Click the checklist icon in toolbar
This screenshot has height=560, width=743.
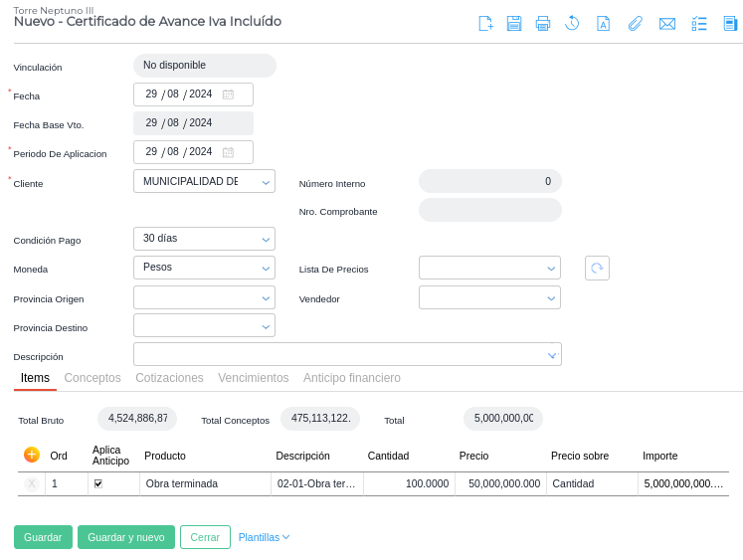click(699, 23)
